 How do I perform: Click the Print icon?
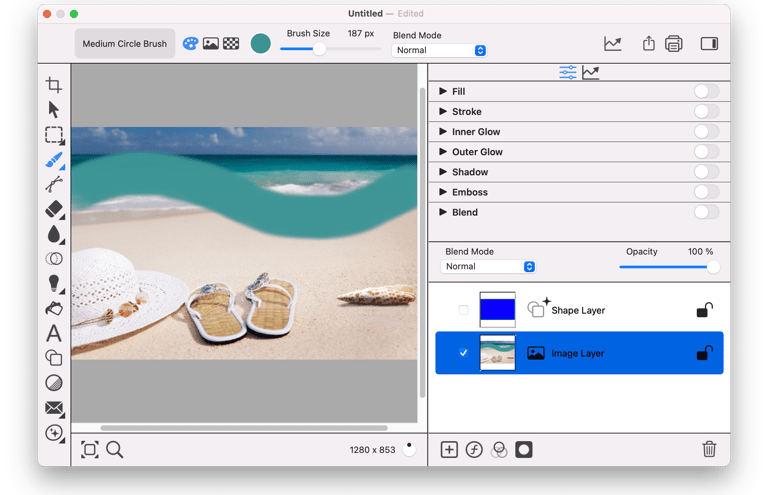click(x=674, y=44)
